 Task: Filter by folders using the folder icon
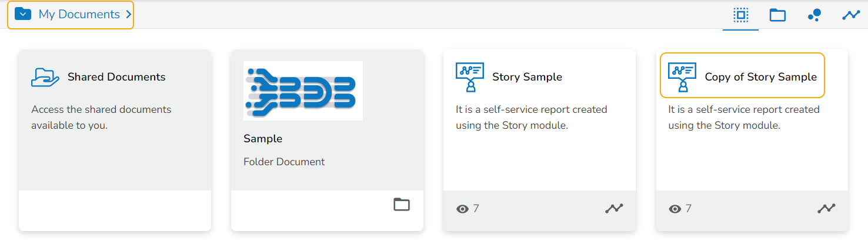coord(777,15)
